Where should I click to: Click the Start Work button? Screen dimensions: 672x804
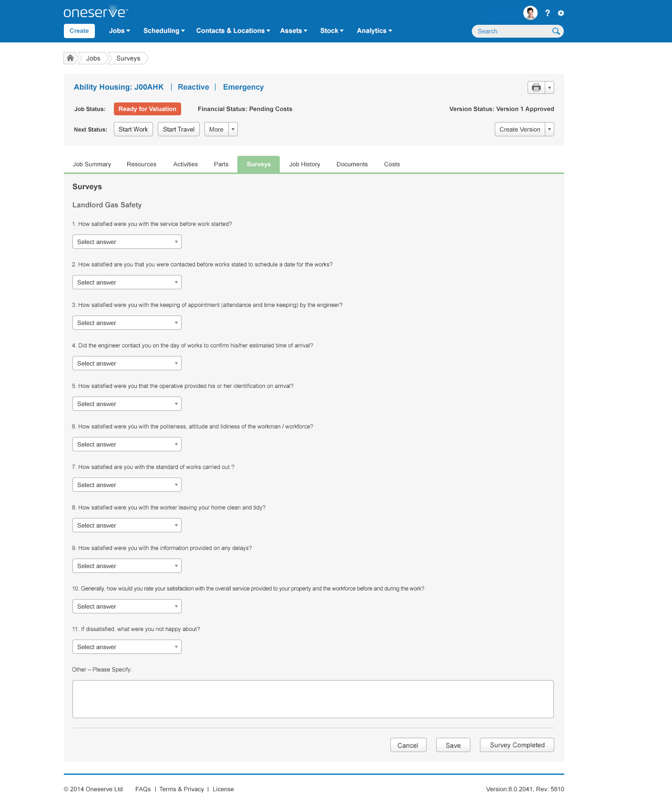133,129
